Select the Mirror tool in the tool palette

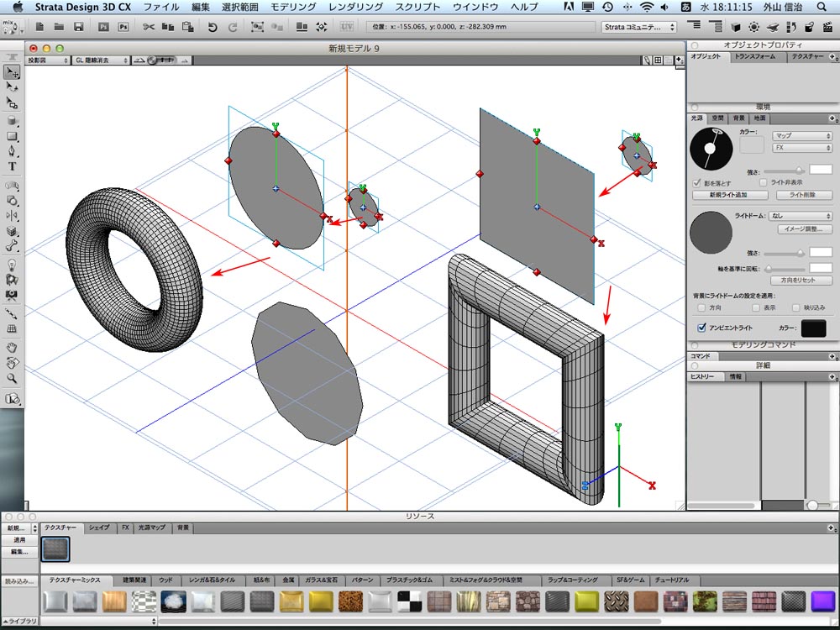pos(12,216)
